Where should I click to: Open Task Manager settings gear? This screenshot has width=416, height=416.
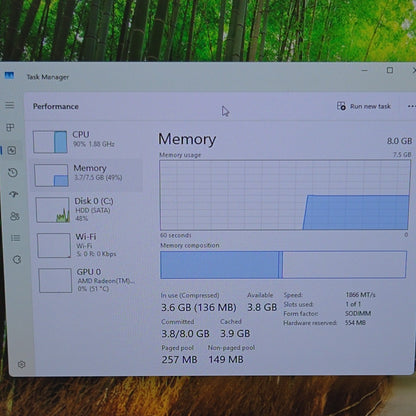tap(22, 364)
